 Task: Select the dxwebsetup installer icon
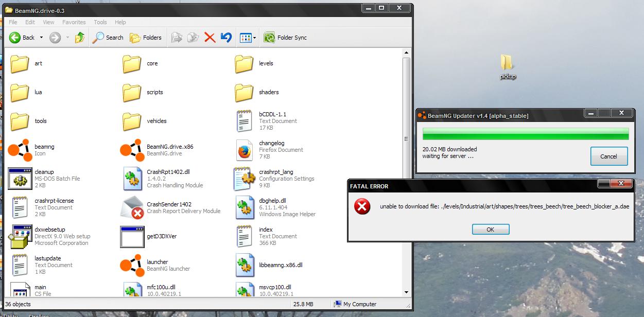[x=20, y=236]
